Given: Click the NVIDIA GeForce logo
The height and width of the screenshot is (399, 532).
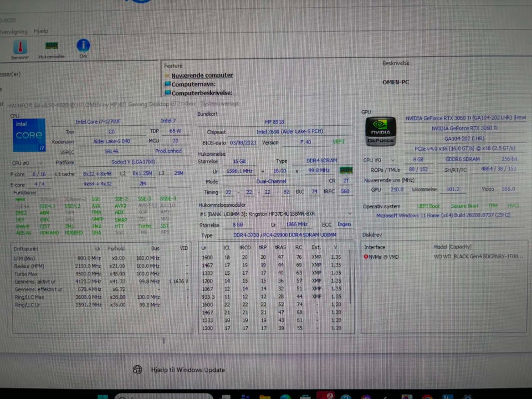Looking at the screenshot, I should [x=381, y=131].
